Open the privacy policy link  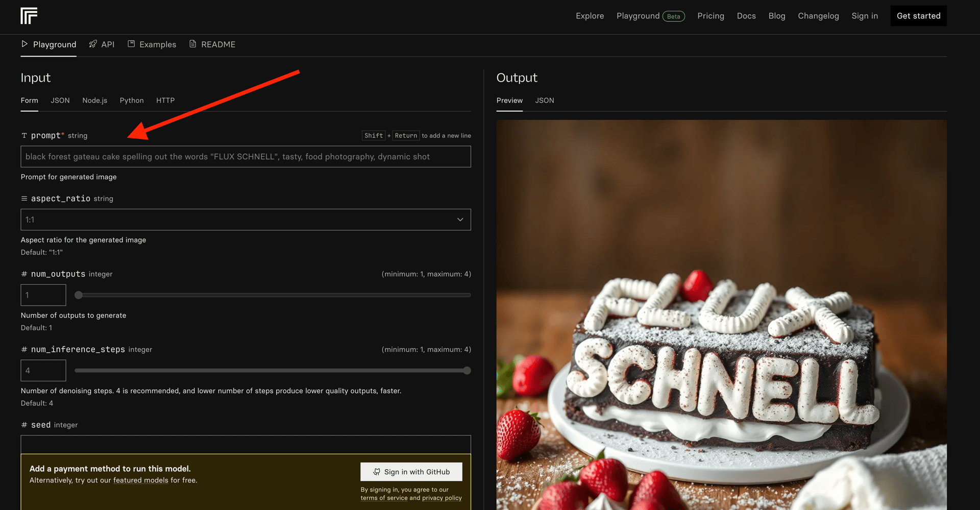pyautogui.click(x=442, y=498)
